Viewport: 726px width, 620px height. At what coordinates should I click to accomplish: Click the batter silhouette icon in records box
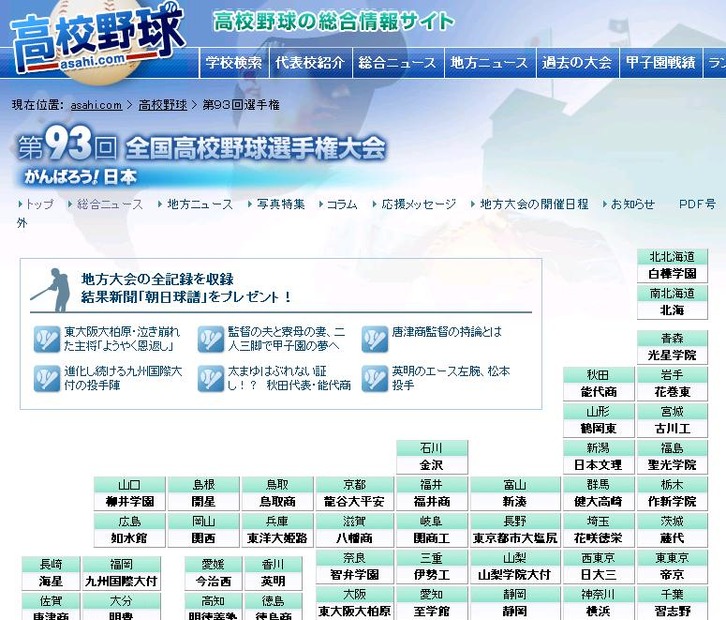coord(51,289)
